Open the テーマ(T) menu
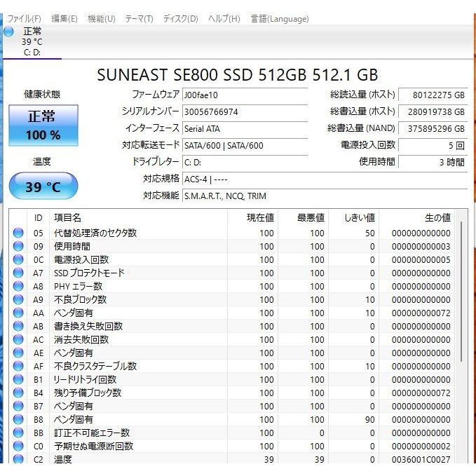Viewport: 476px width, 476px height. point(140,19)
